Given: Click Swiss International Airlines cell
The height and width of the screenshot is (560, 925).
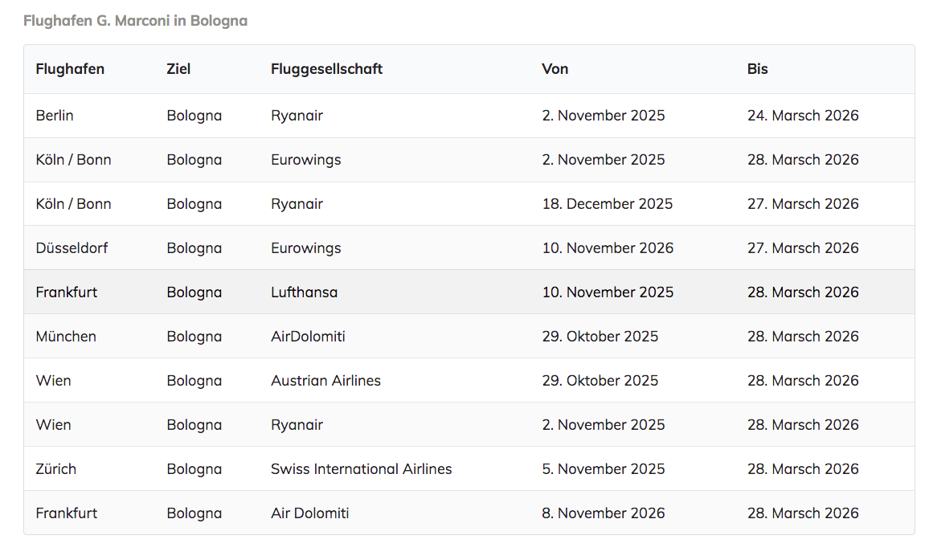Looking at the screenshot, I should tap(361, 469).
